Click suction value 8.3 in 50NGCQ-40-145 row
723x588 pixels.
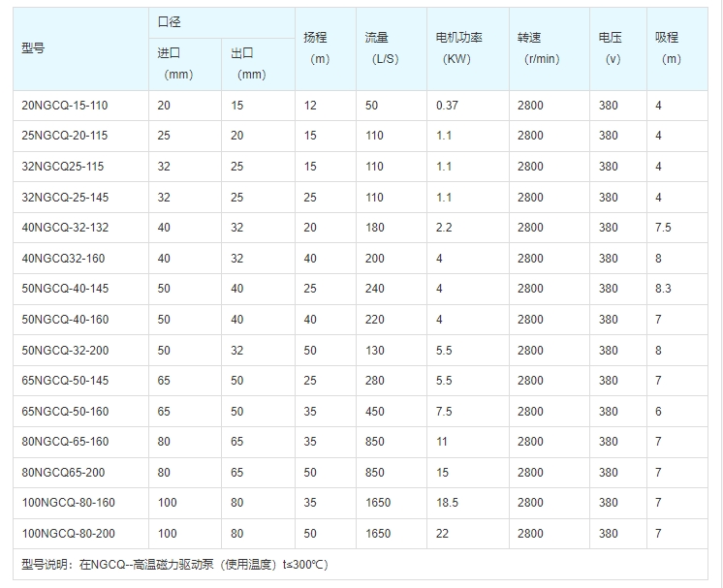[x=663, y=289]
